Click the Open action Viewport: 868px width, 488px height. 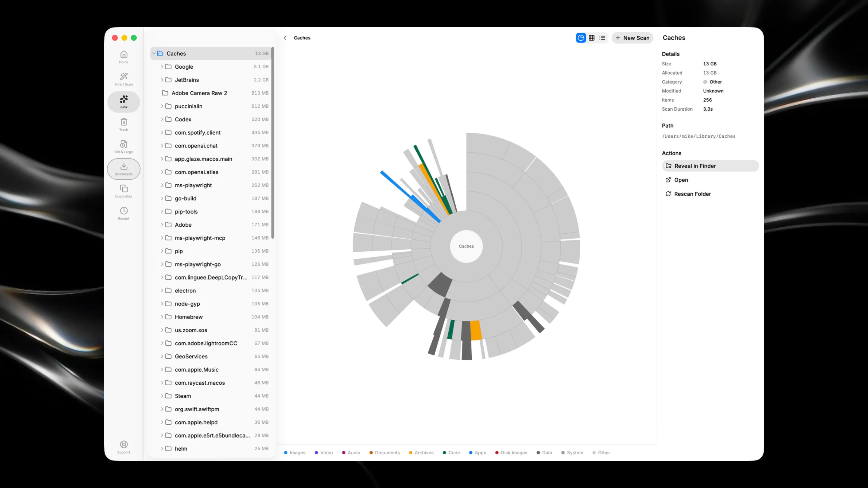[x=710, y=180]
